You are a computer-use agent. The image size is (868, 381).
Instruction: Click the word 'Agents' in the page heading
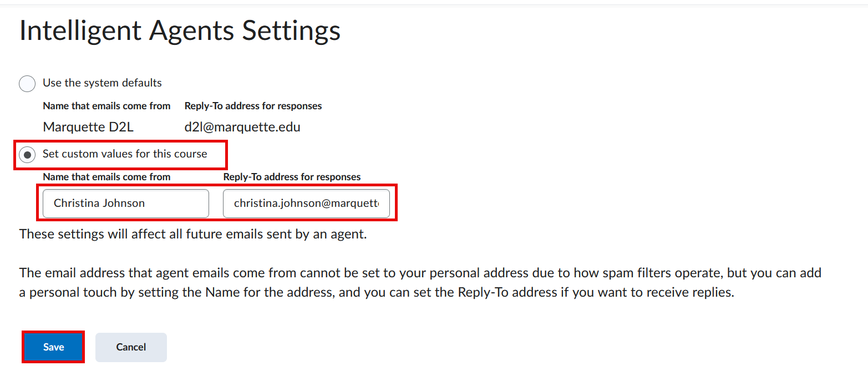191,31
